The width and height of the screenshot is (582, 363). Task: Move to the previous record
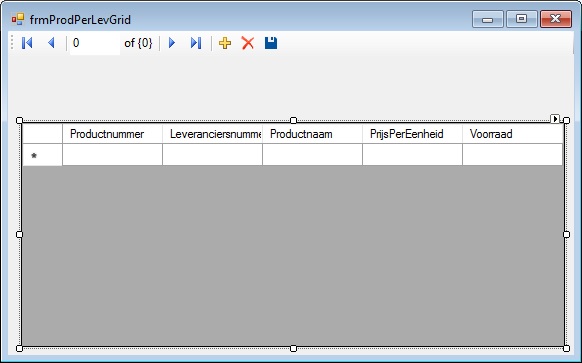pos(52,43)
